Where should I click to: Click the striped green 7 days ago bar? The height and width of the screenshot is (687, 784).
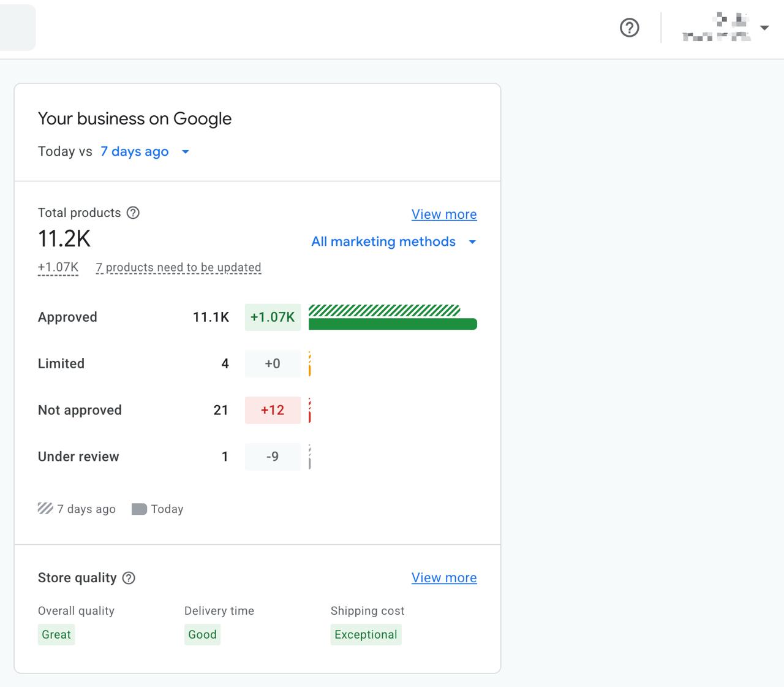[385, 310]
